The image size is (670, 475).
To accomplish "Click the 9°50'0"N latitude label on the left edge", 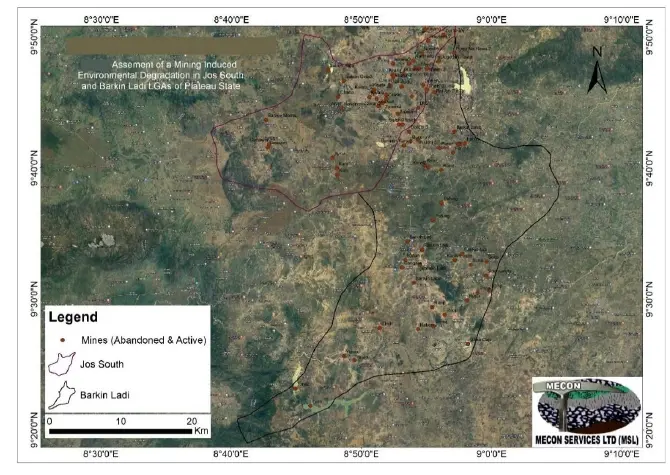I will pos(34,37).
